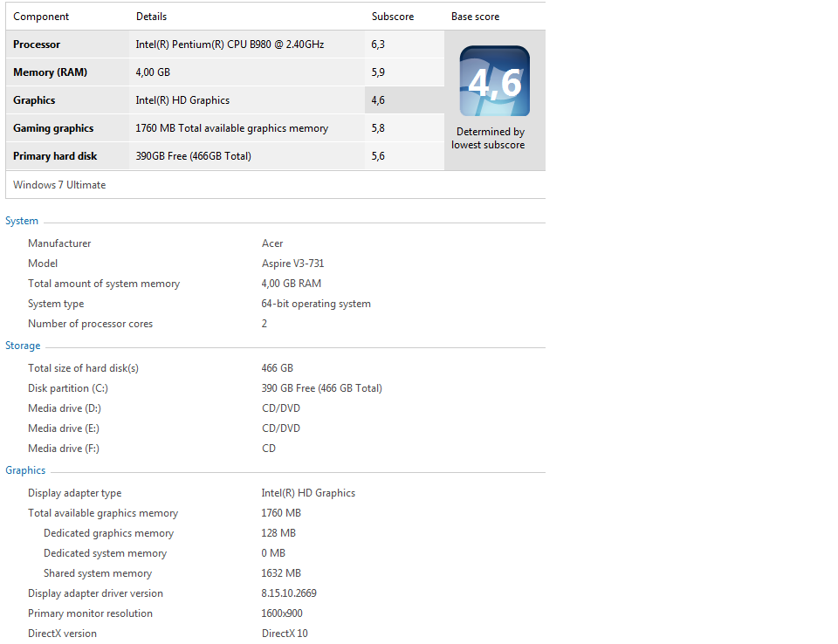Click the Primary hard disk subscore 5,6
This screenshot has width=838, height=644.
tap(378, 156)
